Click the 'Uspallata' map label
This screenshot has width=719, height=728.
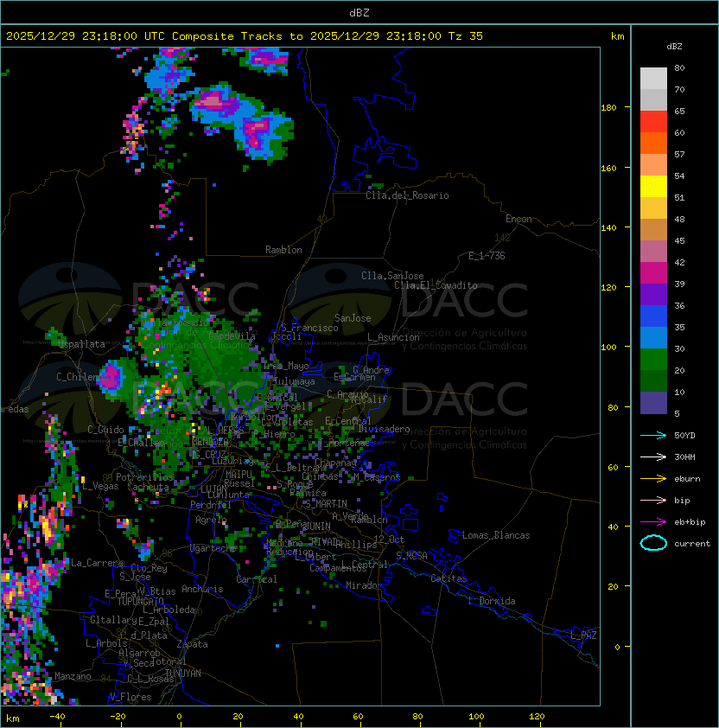pyautogui.click(x=82, y=344)
